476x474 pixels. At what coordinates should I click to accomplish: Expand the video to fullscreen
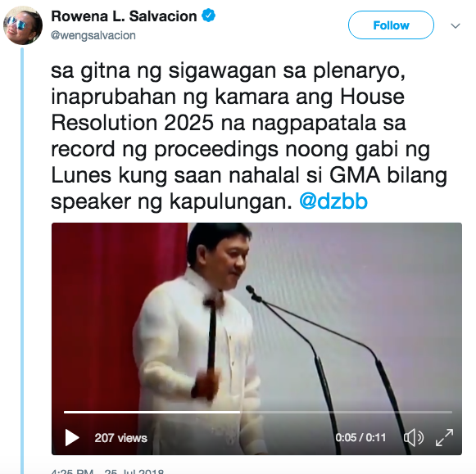pyautogui.click(x=444, y=438)
